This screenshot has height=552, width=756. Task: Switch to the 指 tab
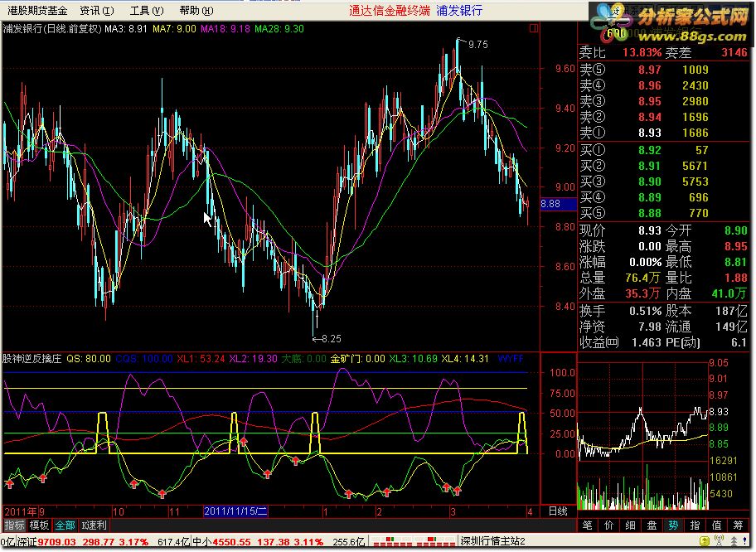click(x=695, y=525)
